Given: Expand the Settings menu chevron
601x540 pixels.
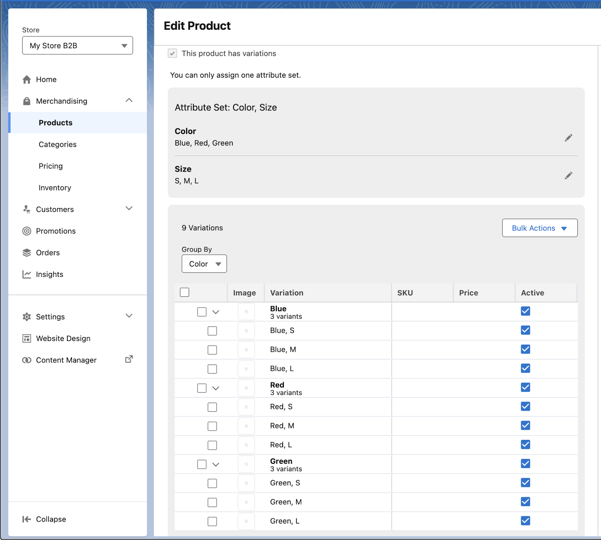Looking at the screenshot, I should tap(129, 316).
